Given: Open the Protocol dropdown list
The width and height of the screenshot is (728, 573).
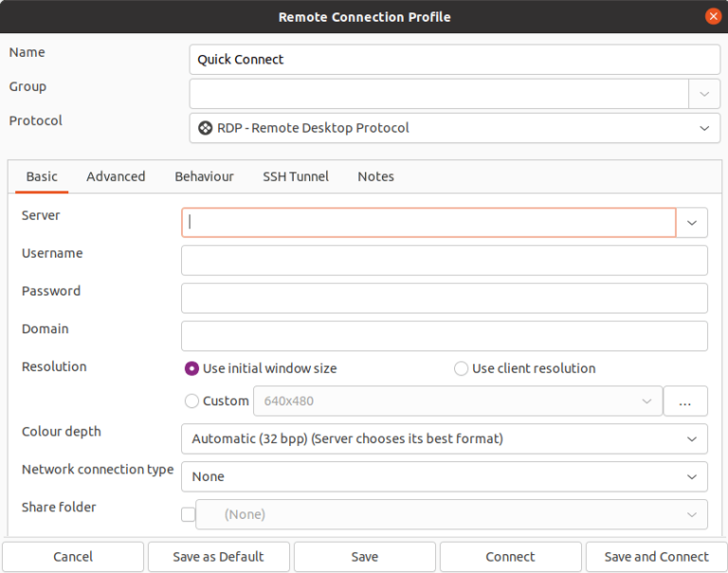Looking at the screenshot, I should point(703,128).
